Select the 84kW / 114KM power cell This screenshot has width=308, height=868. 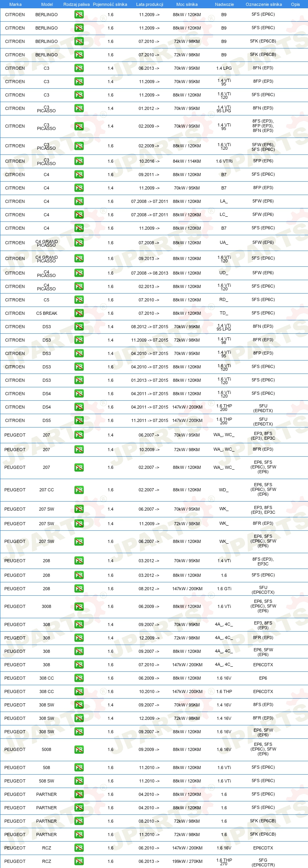click(x=187, y=161)
